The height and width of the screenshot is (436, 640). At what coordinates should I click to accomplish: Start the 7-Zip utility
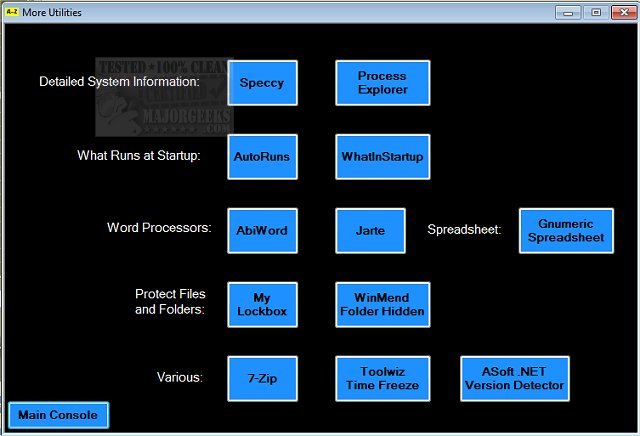click(x=262, y=378)
